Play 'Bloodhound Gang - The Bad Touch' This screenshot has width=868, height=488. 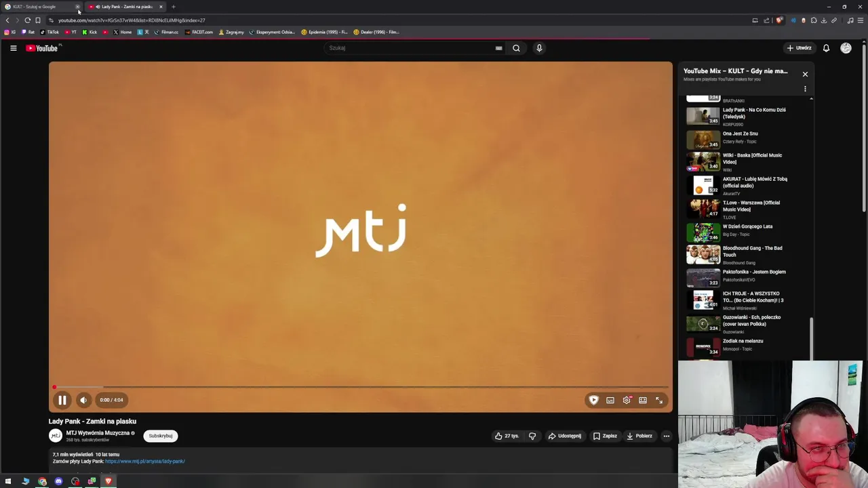coord(746,255)
